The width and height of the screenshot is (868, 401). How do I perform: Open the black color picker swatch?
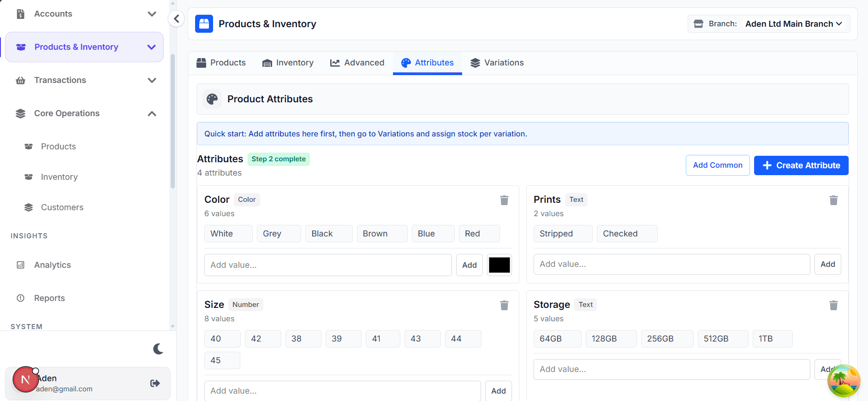tap(499, 265)
